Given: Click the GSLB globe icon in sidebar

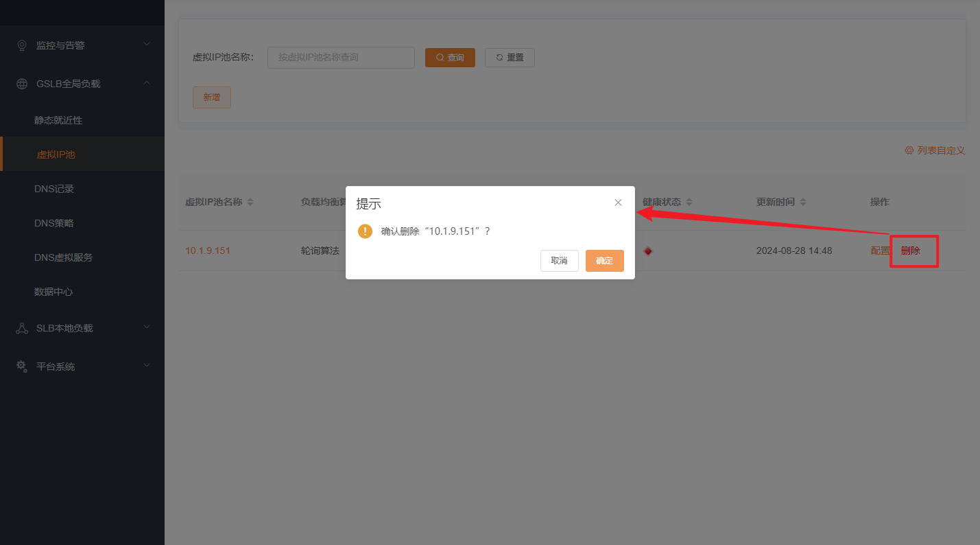Looking at the screenshot, I should click(22, 84).
